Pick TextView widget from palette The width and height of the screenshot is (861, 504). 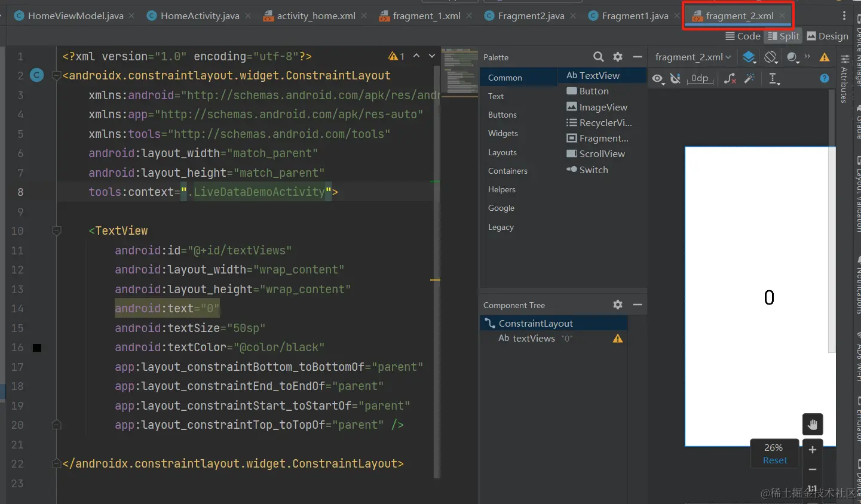pyautogui.click(x=602, y=75)
